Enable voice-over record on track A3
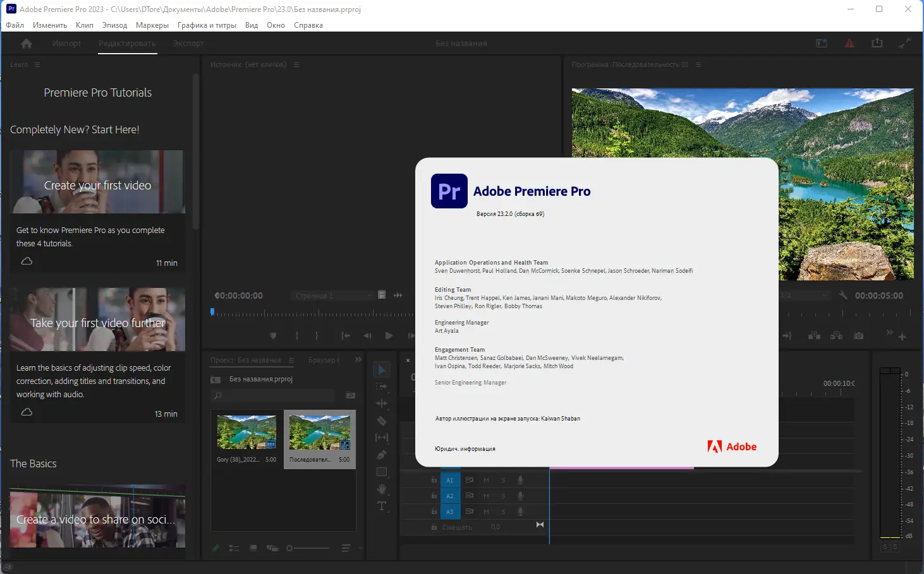 tap(521, 511)
